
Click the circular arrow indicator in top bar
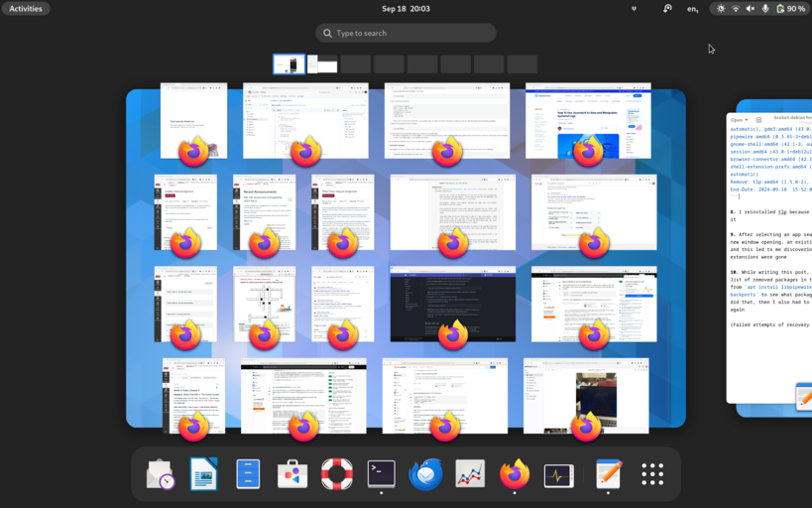667,8
